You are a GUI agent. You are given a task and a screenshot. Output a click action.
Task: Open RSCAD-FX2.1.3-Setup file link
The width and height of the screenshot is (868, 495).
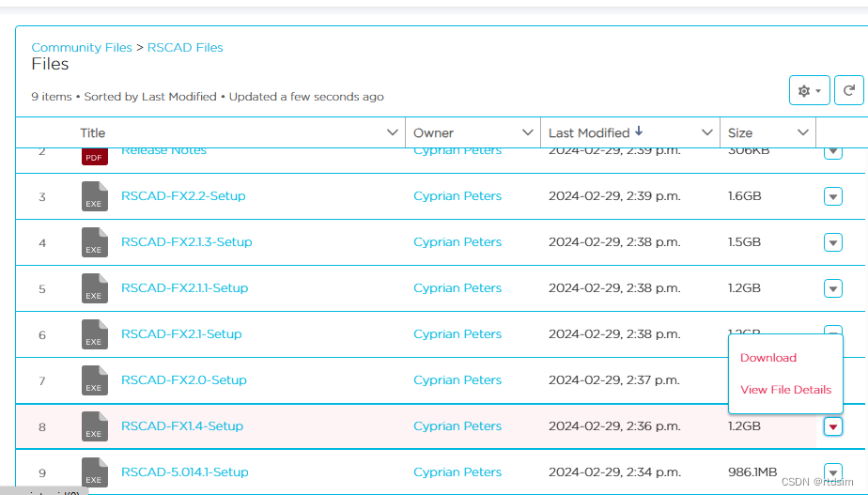pyautogui.click(x=187, y=242)
